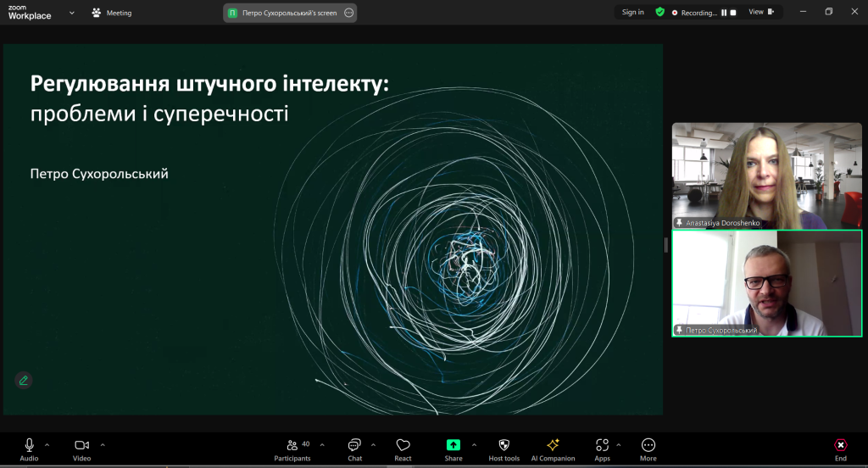Screen dimensions: 868x468
Task: Select the Meeting tab
Action: pyautogui.click(x=112, y=13)
